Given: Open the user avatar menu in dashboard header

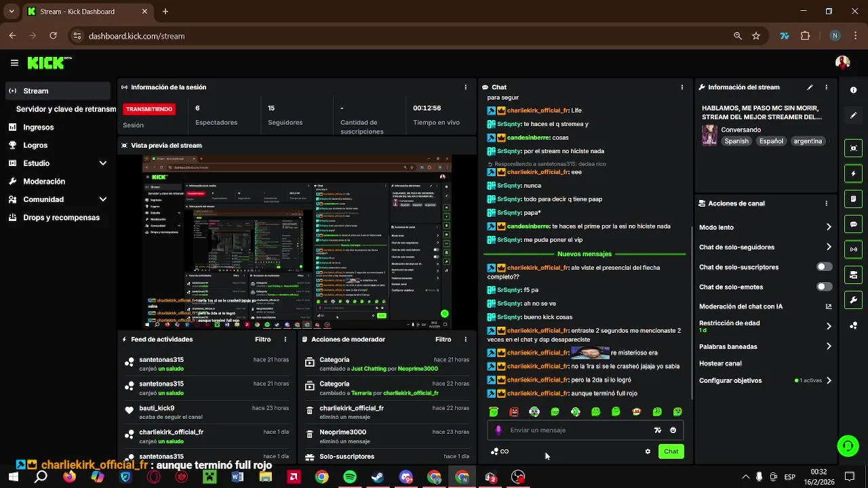Looking at the screenshot, I should point(843,62).
